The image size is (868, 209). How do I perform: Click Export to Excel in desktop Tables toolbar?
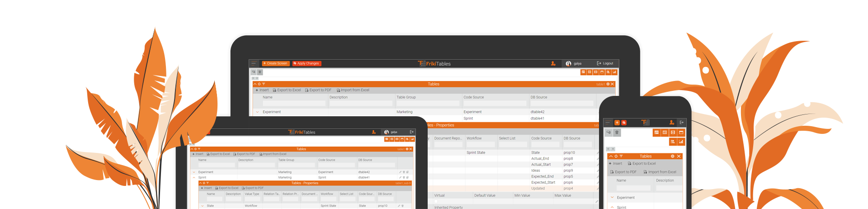pos(287,90)
